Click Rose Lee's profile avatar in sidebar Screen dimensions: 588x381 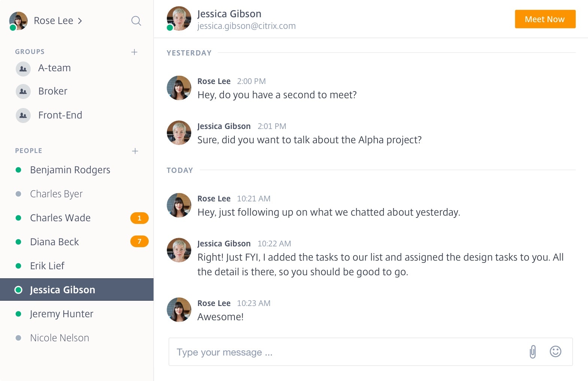18,21
